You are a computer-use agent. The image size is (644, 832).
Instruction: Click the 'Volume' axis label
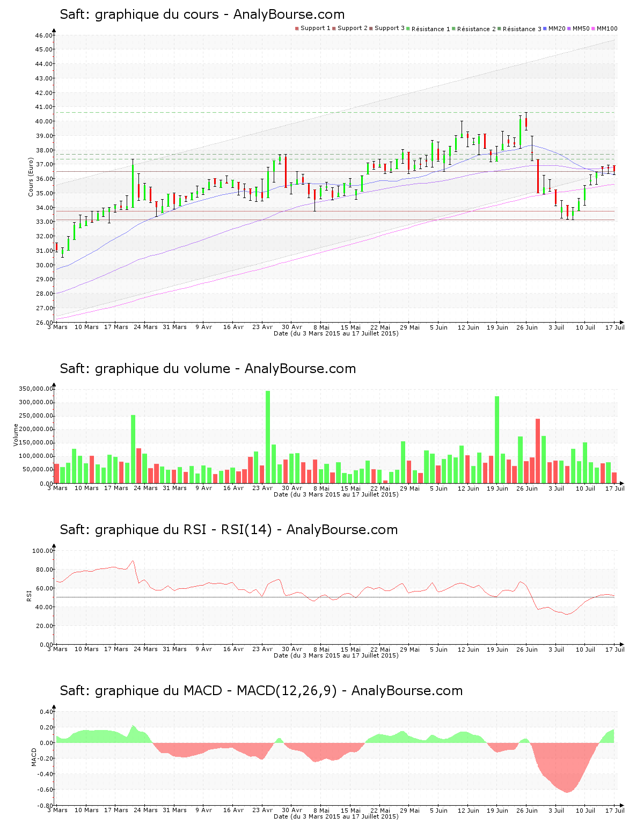tap(16, 435)
